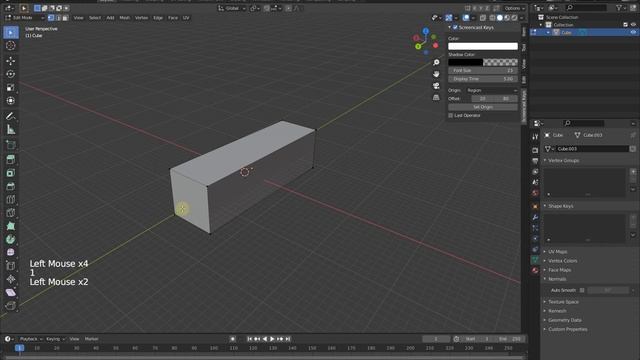
Task: Open the Add menu
Action: tap(110, 18)
